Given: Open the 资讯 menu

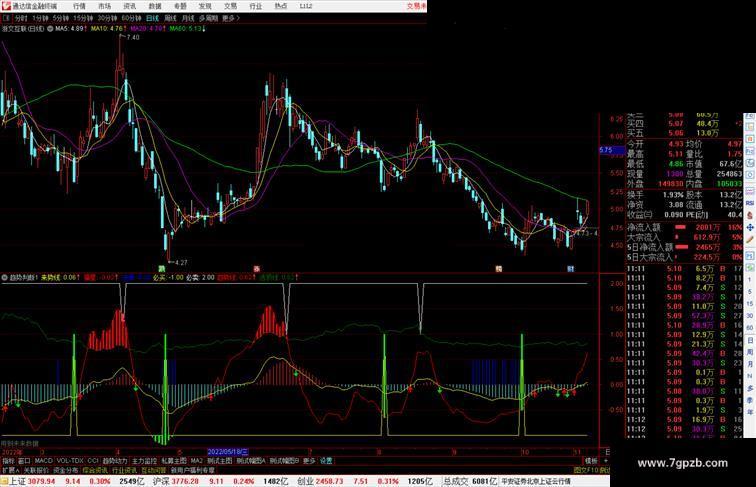Looking at the screenshot, I should click(129, 6).
